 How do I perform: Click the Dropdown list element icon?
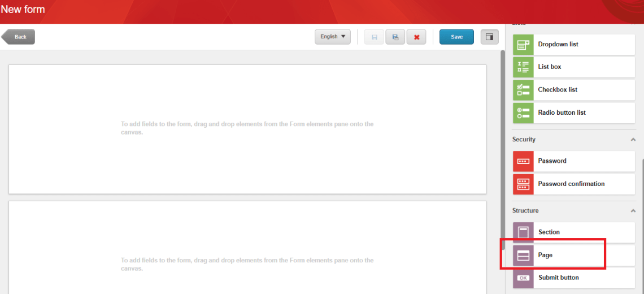523,45
